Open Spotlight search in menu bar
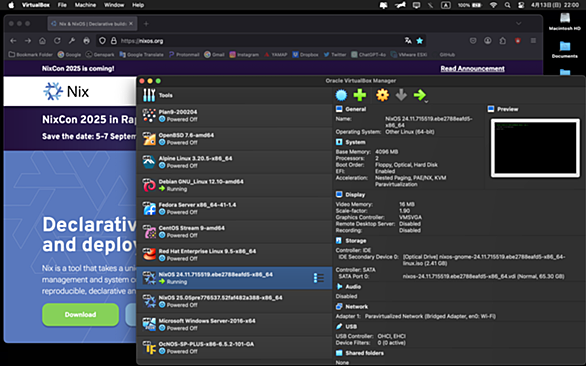This screenshot has width=586, height=366. pyautogui.click(x=507, y=5)
